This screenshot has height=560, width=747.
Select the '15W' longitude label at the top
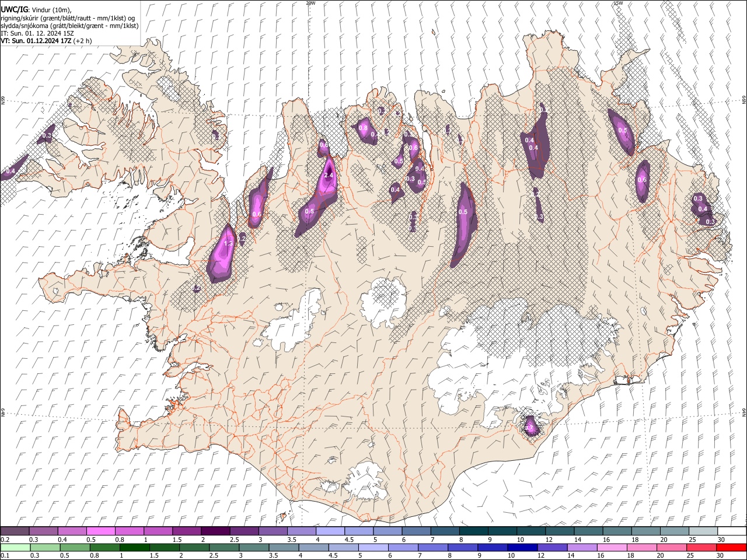point(618,3)
